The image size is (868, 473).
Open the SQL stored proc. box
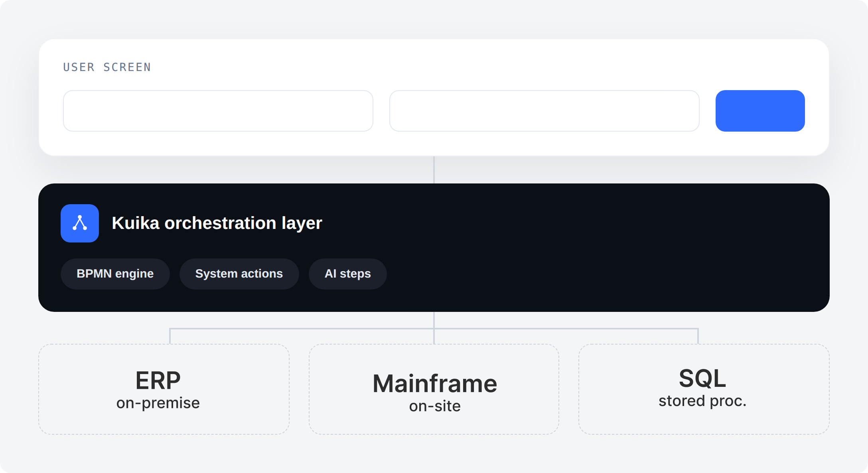(704, 389)
